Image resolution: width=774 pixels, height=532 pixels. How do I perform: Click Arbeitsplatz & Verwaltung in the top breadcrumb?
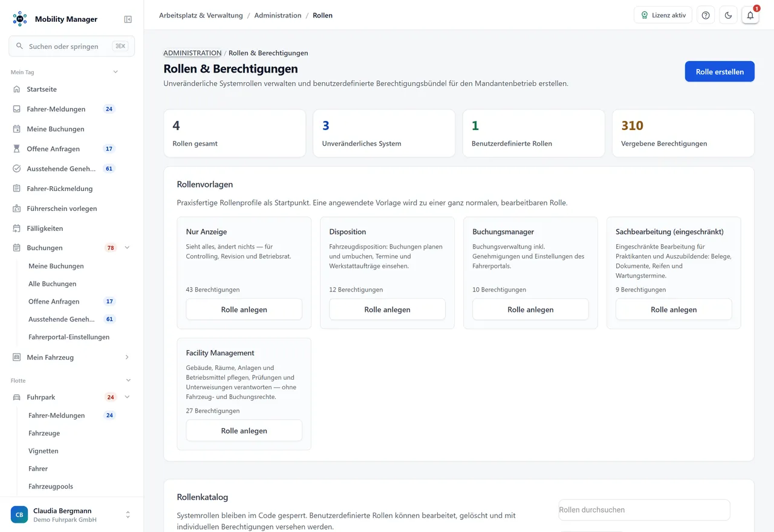coord(201,15)
